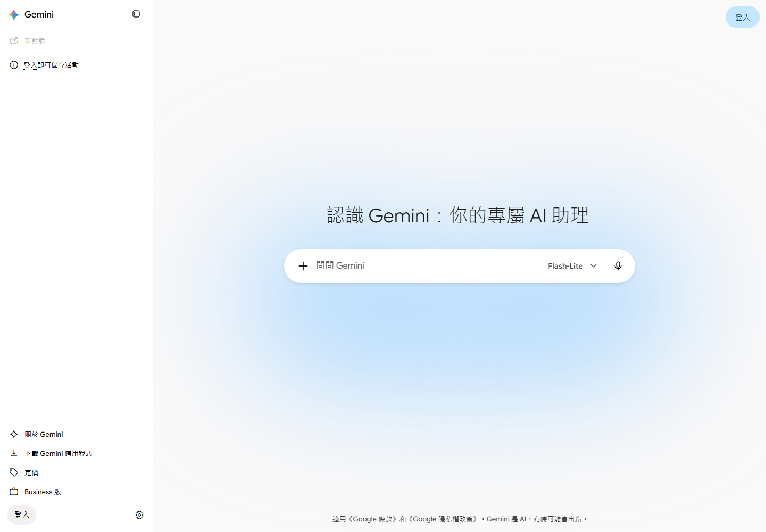Click the download icon beside 下載 Gemini
766x532 pixels.
coord(14,453)
